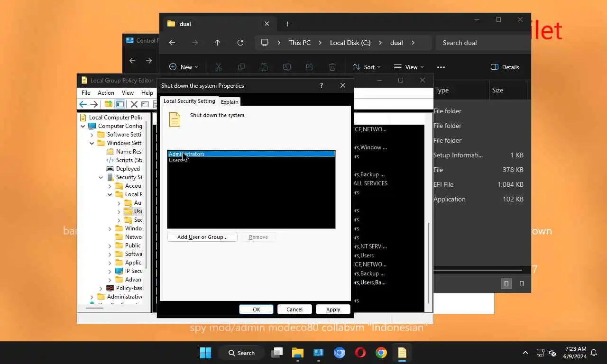Click OK in Shut down the system Properties
The width and height of the screenshot is (607, 364).
(x=257, y=309)
